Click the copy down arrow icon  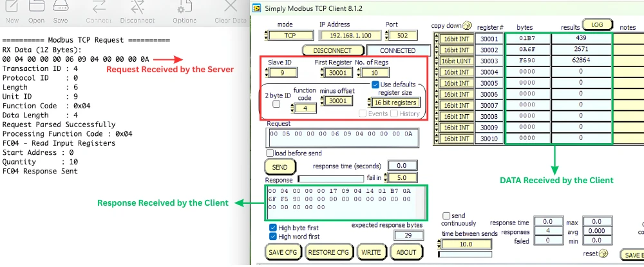coord(468,26)
